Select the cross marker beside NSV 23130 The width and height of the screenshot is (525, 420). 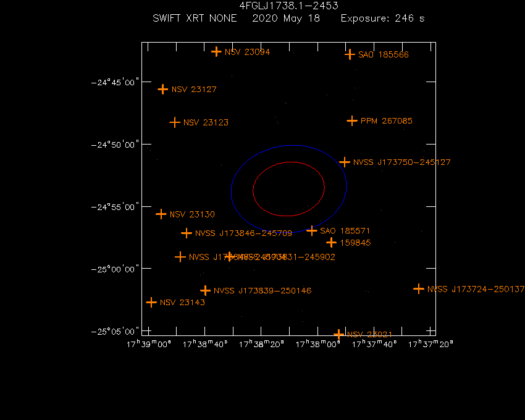(x=161, y=214)
